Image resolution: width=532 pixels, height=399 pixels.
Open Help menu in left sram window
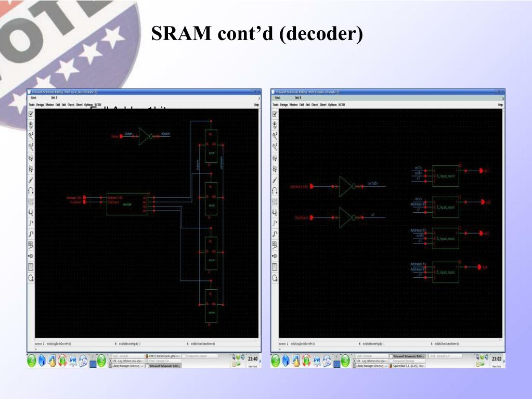pyautogui.click(x=256, y=105)
